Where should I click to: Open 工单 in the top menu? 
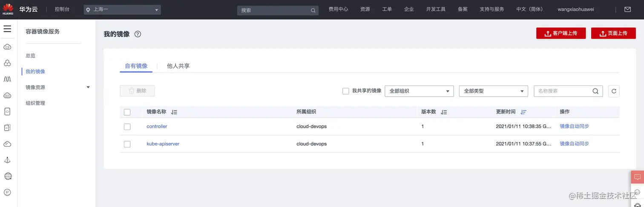coord(387,9)
